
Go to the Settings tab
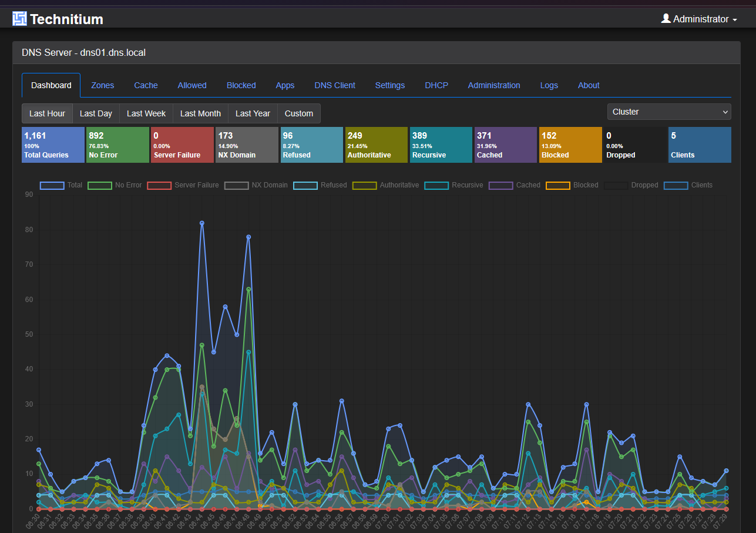point(390,85)
